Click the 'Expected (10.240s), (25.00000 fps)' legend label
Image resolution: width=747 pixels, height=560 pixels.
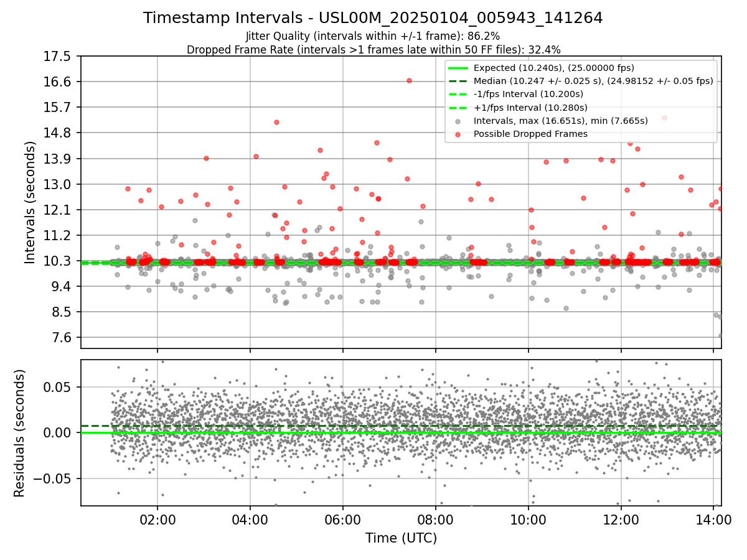[554, 68]
